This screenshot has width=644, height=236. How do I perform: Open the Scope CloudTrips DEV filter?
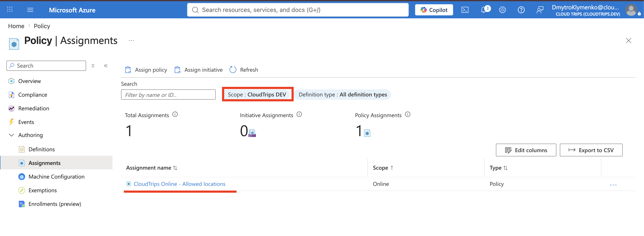257,95
